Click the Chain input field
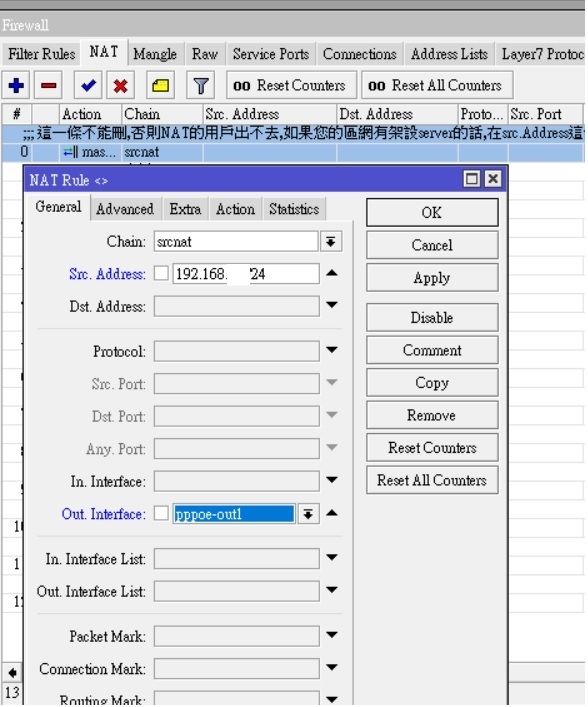 (236, 242)
